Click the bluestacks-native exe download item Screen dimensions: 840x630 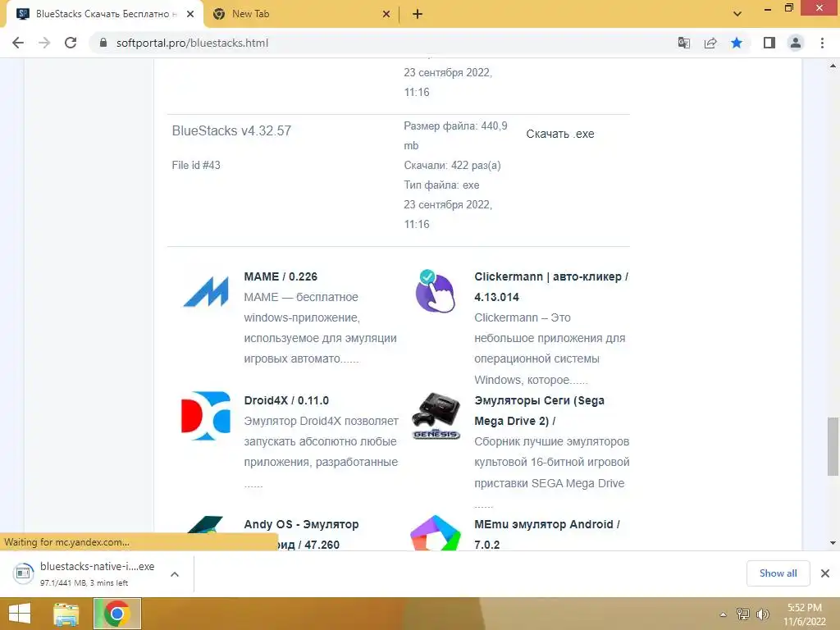[85, 573]
